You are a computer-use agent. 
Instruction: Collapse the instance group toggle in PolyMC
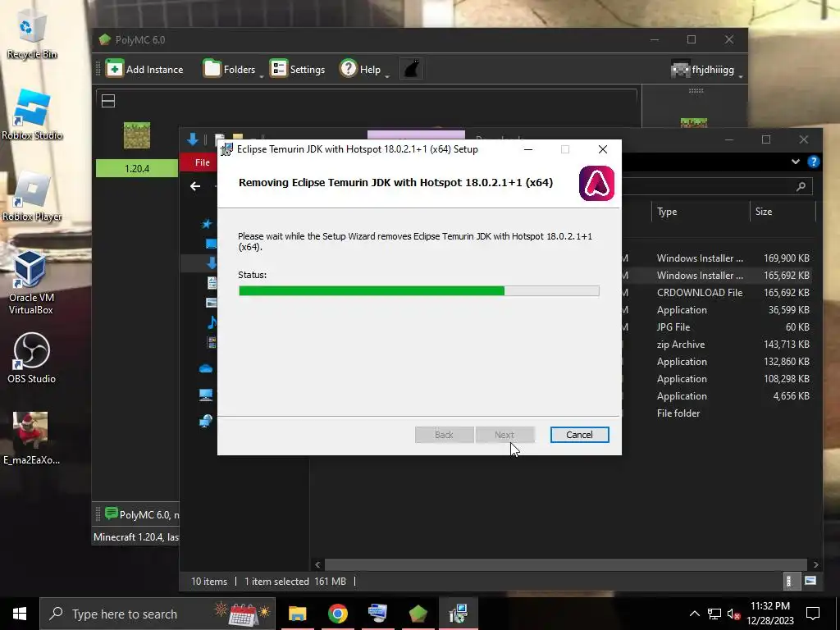(x=108, y=101)
